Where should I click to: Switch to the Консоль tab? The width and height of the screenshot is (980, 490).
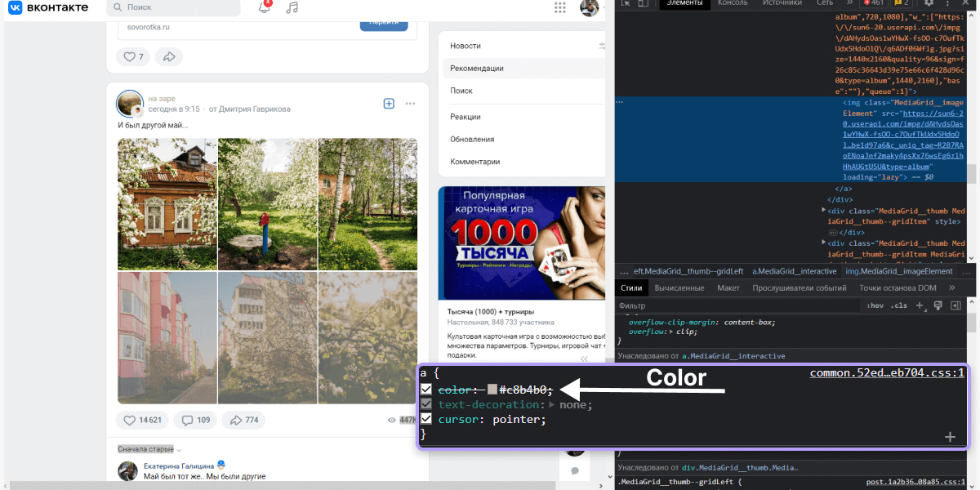(x=733, y=3)
